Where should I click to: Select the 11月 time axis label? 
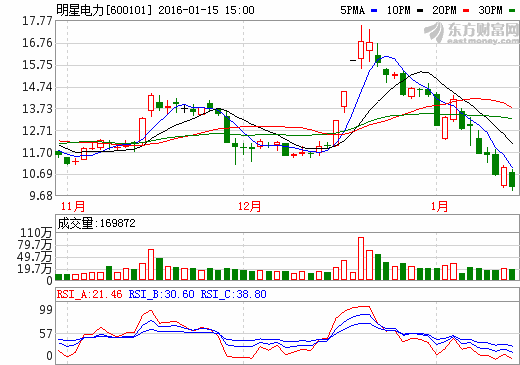tap(73, 206)
